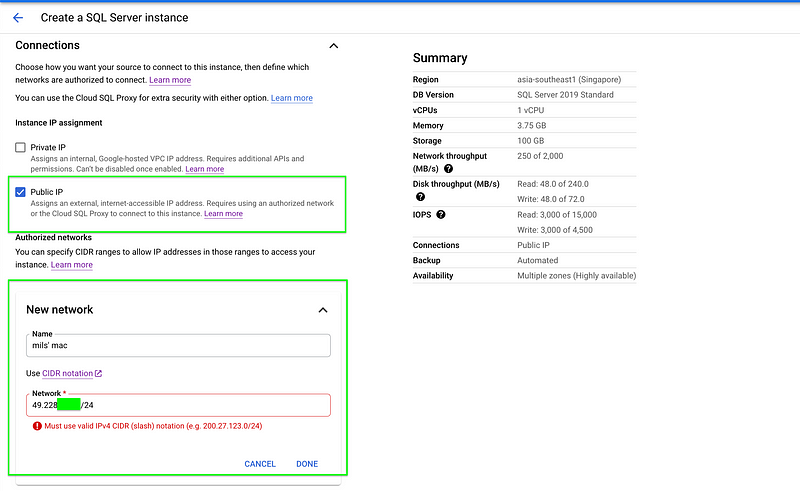Open Learn more about authorized connection networks
This screenshot has height=491, width=800.
click(x=170, y=80)
